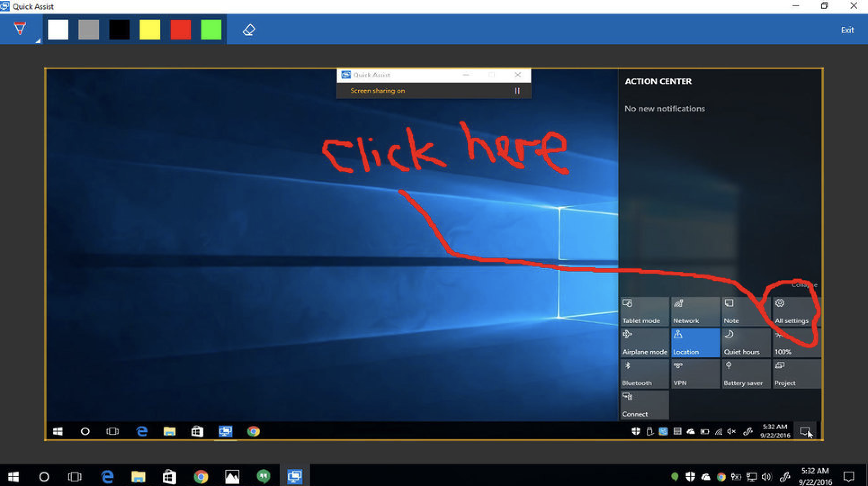
Task: Toggle Tablet mode quick action
Action: pos(644,311)
